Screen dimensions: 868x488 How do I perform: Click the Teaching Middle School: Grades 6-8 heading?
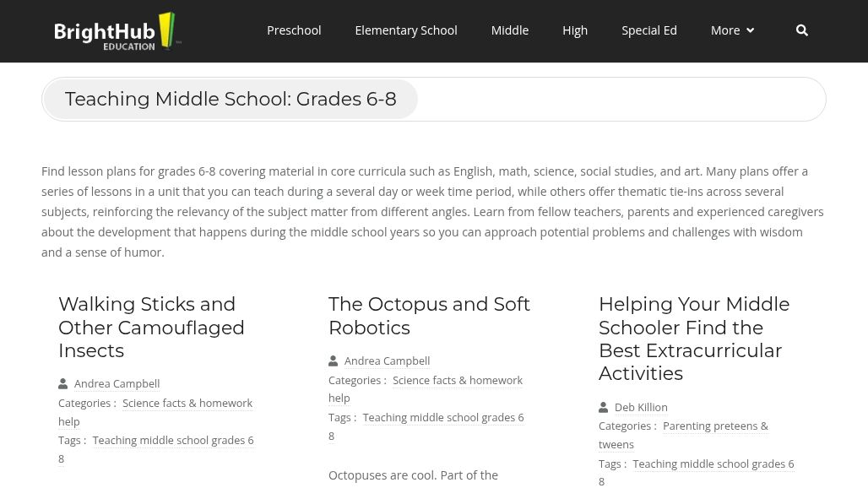point(231,99)
